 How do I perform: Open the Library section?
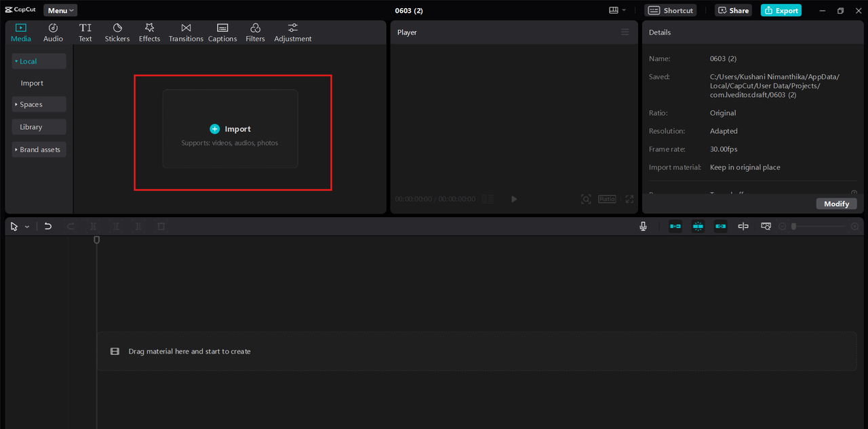click(39, 127)
